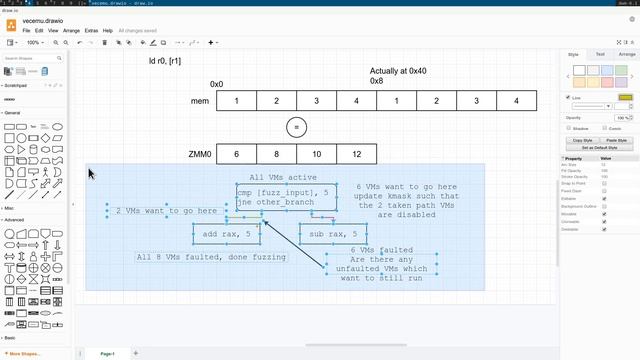Select the triangle shape in General
640x360 pixels.
point(21,149)
